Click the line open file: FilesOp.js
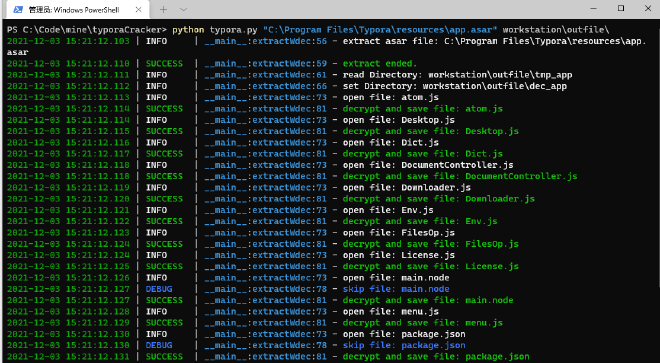 (x=399, y=232)
